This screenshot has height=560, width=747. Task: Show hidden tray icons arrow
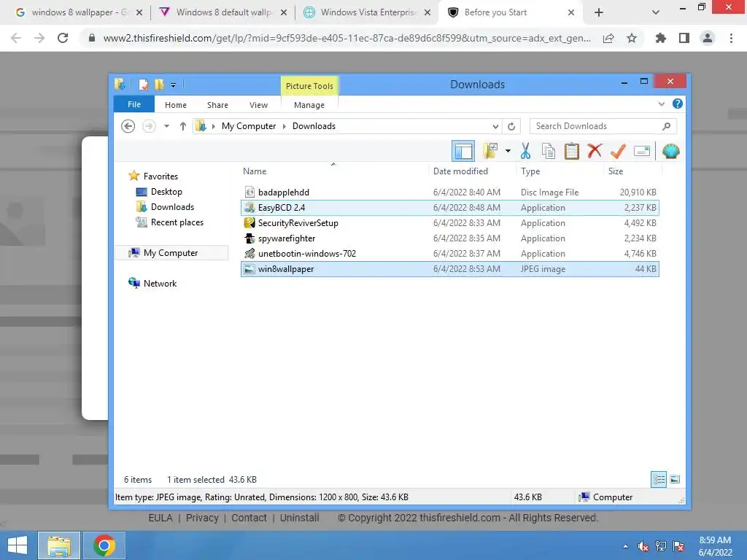coord(625,546)
